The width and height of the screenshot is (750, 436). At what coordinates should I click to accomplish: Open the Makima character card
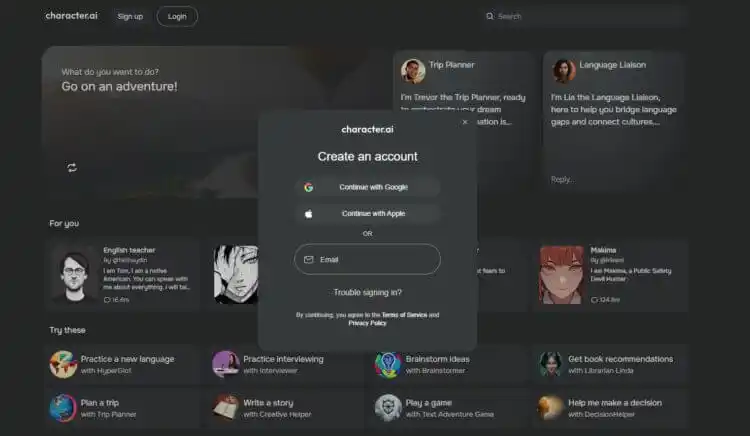[x=611, y=275]
